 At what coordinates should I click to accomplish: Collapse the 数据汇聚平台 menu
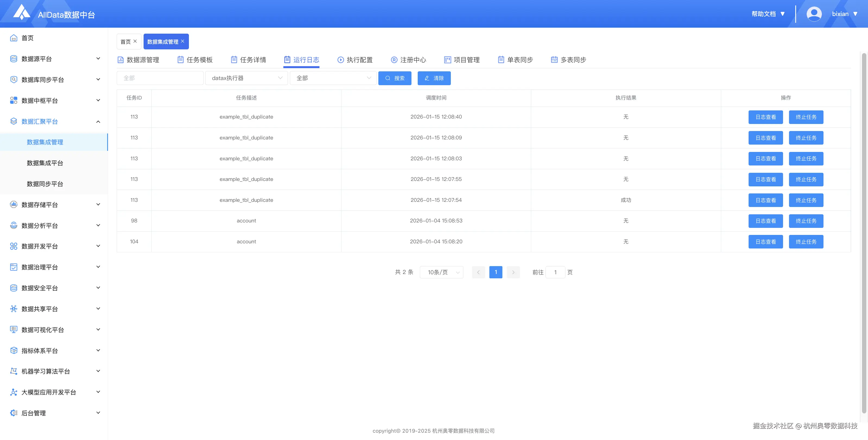(98, 122)
